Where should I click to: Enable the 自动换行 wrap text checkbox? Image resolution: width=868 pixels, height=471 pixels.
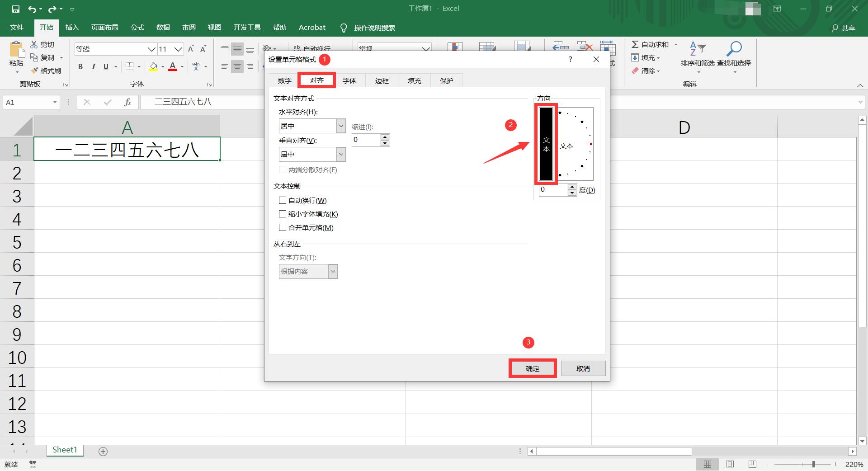tap(283, 200)
